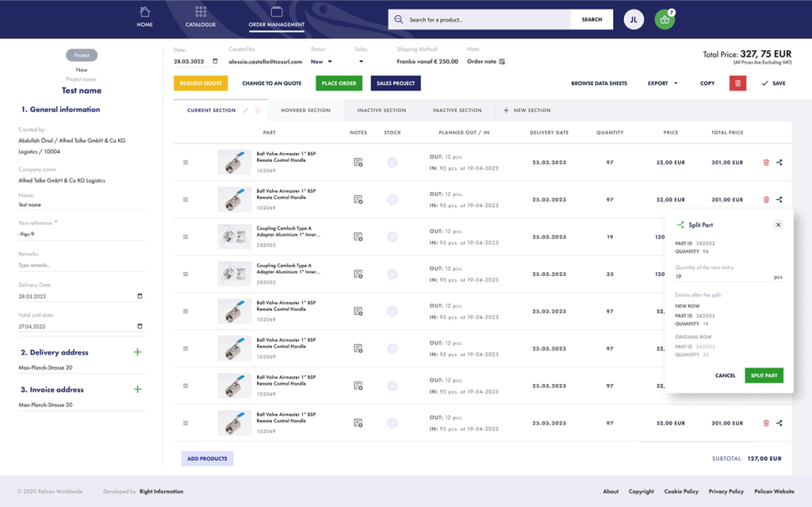Toggle stock check in third row
This screenshot has width=812, height=507.
pyautogui.click(x=393, y=237)
